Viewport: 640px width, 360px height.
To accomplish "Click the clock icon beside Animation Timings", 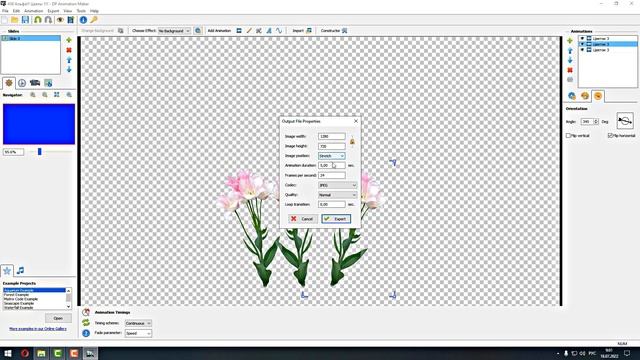I will 86,312.
